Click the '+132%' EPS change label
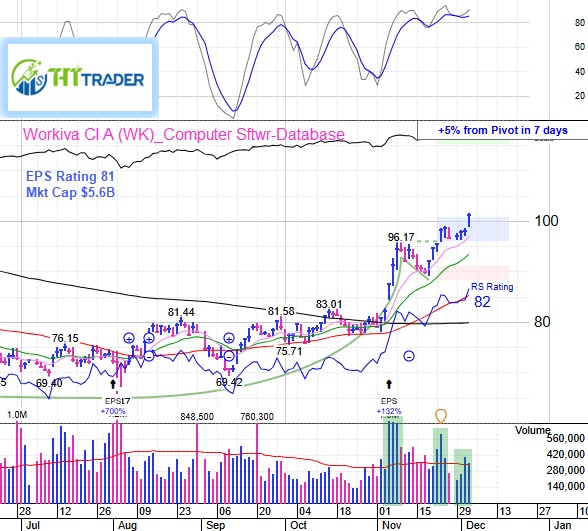588x531 pixels. pyautogui.click(x=389, y=411)
